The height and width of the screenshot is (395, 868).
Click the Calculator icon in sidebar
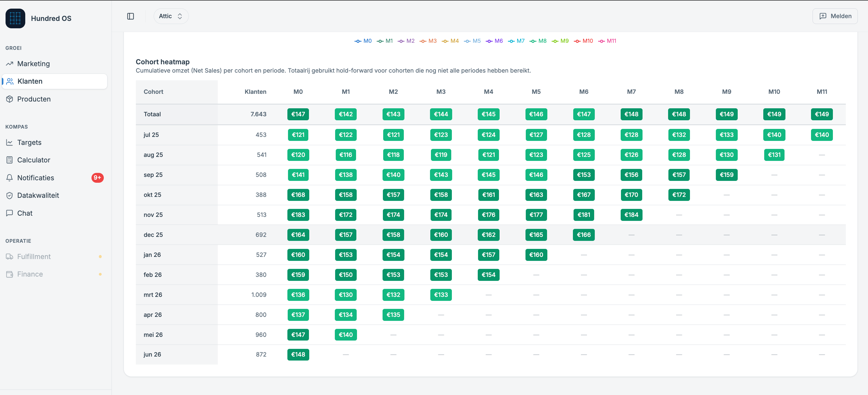pos(10,160)
